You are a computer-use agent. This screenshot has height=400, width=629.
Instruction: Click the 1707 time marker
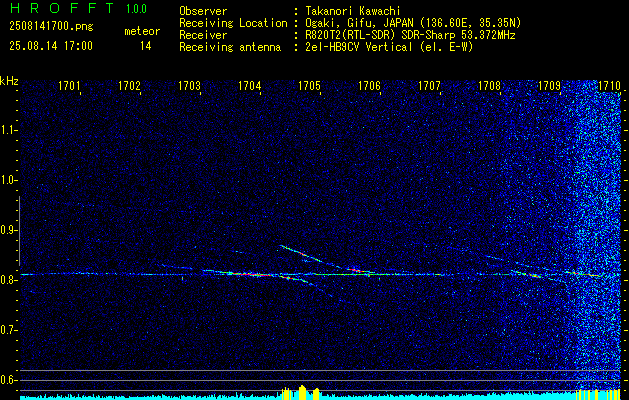tap(430, 86)
